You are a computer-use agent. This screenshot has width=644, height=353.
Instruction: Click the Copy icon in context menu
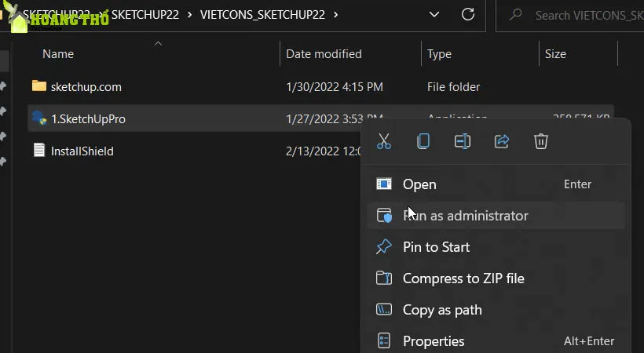pos(423,141)
